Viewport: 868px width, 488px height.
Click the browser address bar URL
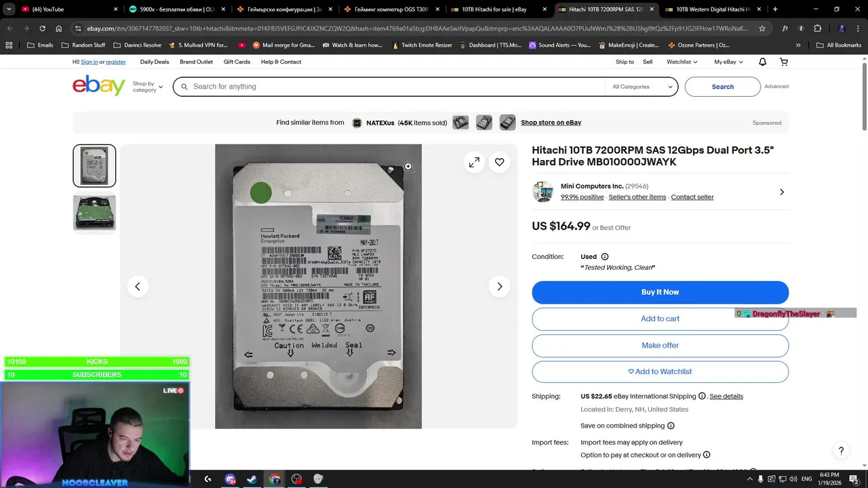click(x=417, y=28)
